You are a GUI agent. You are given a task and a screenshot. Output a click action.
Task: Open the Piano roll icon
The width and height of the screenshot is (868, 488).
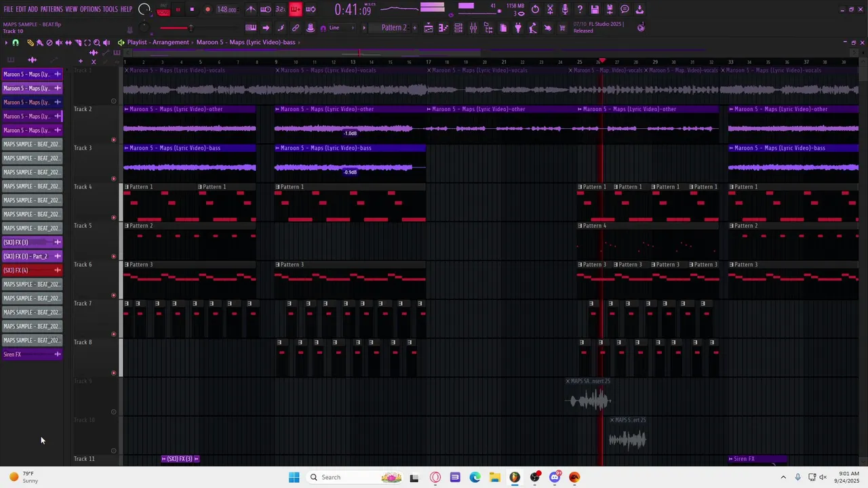coord(443,28)
